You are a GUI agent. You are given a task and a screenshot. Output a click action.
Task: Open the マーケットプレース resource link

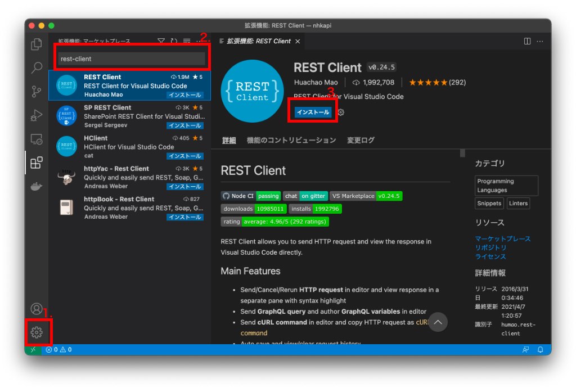[502, 238]
